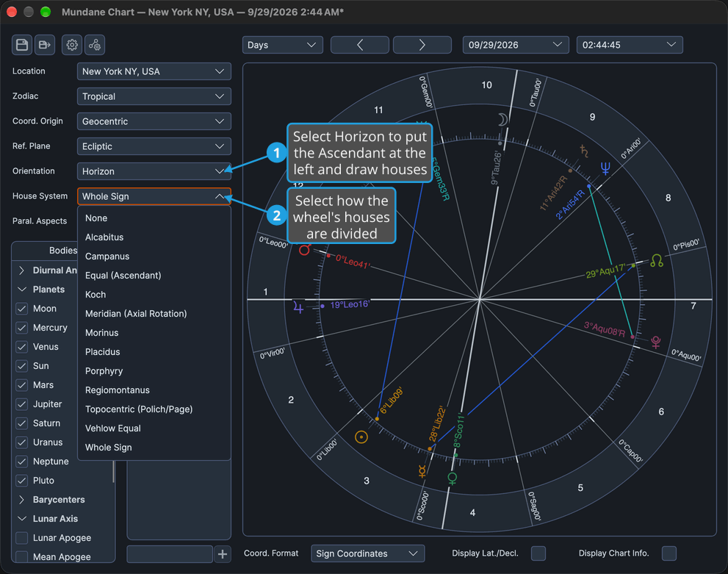Uncheck the Pluto checkbox
This screenshot has height=574, width=728.
22,480
